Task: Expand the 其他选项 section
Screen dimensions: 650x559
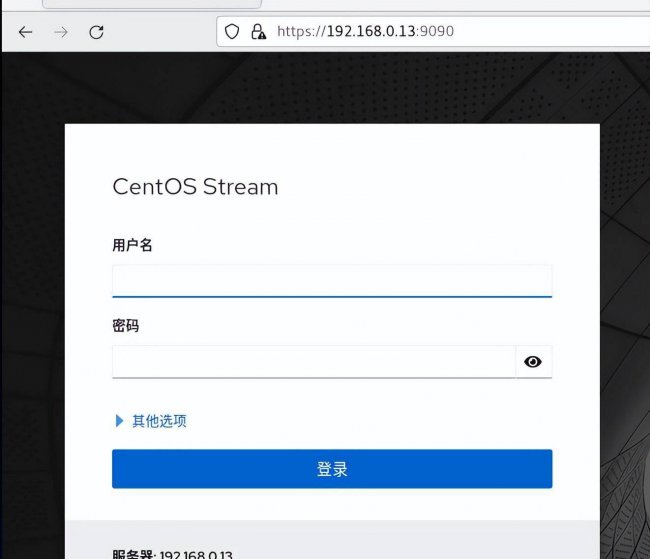Action: click(x=151, y=421)
